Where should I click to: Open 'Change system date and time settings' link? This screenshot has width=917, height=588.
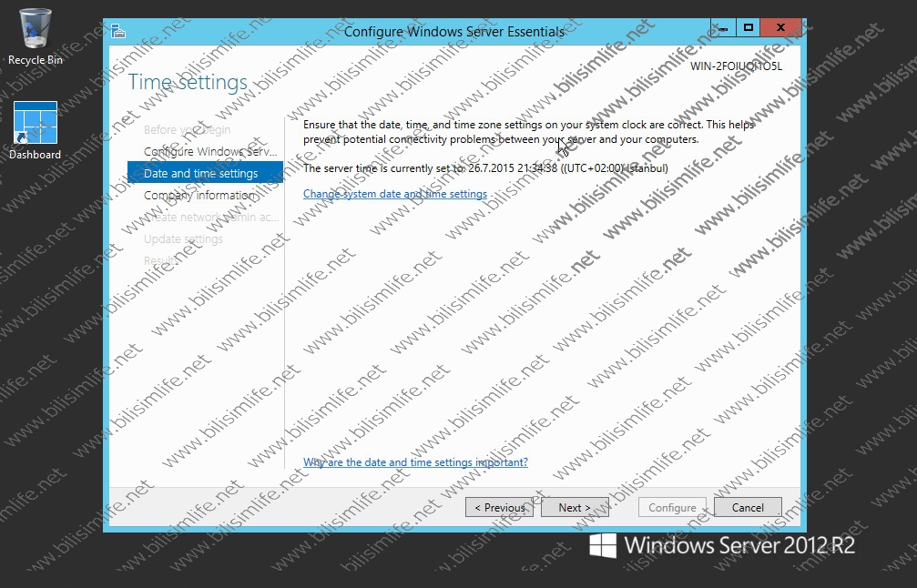click(394, 194)
